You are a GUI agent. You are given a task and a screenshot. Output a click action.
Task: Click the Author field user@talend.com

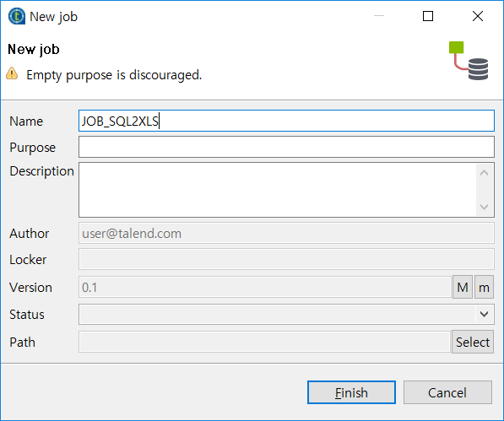coord(286,233)
